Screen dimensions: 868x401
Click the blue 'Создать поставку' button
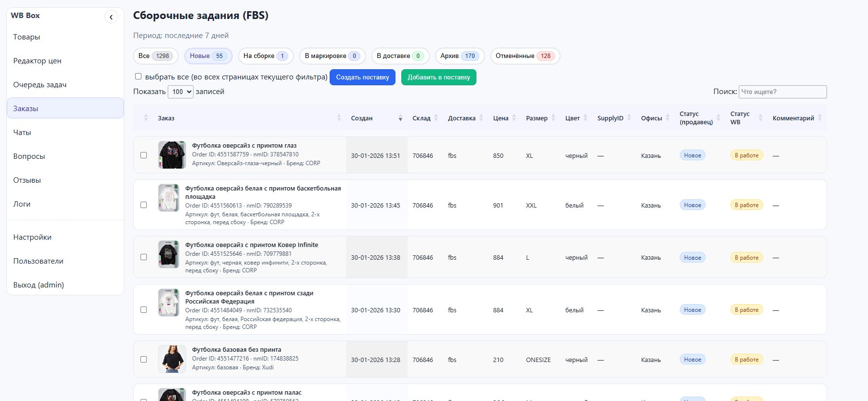click(x=362, y=77)
